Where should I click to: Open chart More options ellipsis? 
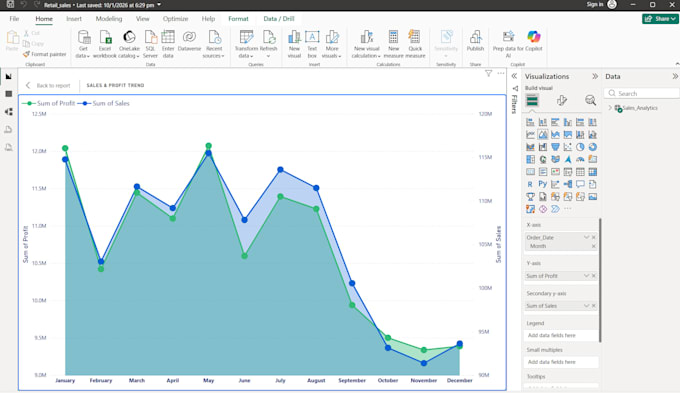(x=501, y=73)
